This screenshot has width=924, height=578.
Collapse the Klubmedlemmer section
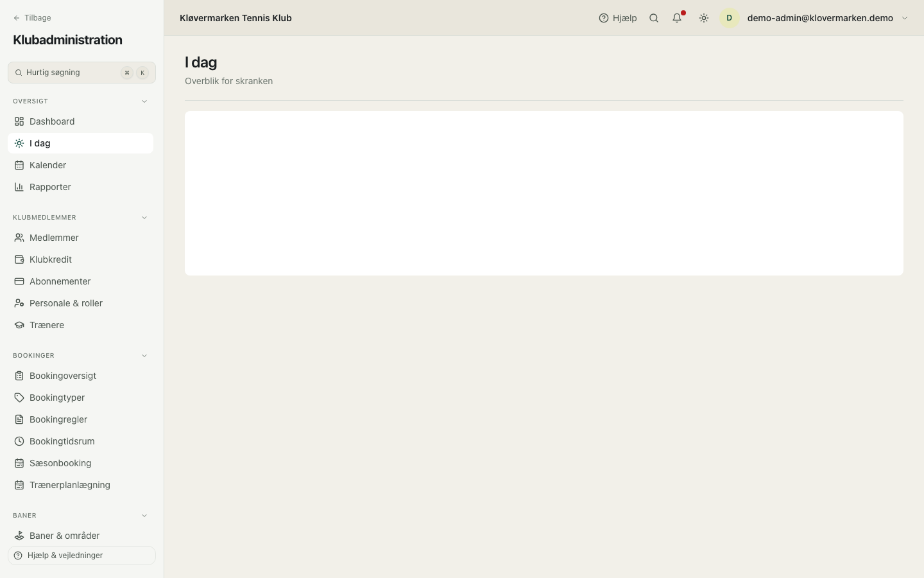[x=144, y=218]
